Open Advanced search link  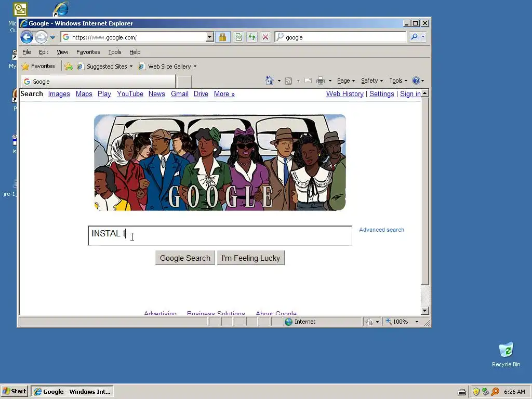381,230
